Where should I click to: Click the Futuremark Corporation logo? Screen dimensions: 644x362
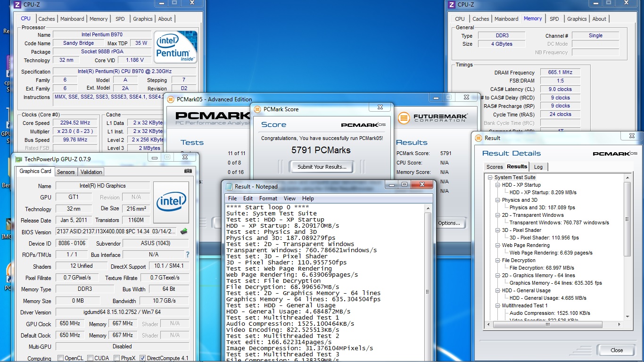(432, 117)
